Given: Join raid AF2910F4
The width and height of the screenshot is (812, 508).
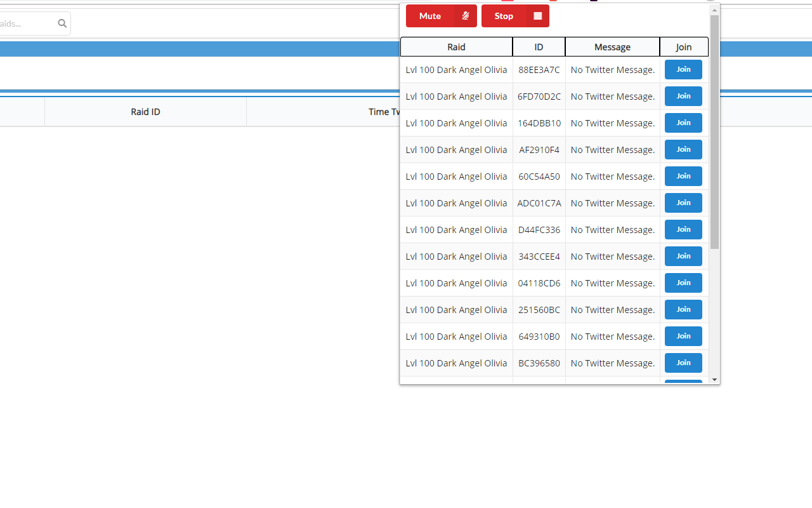Looking at the screenshot, I should tap(683, 149).
